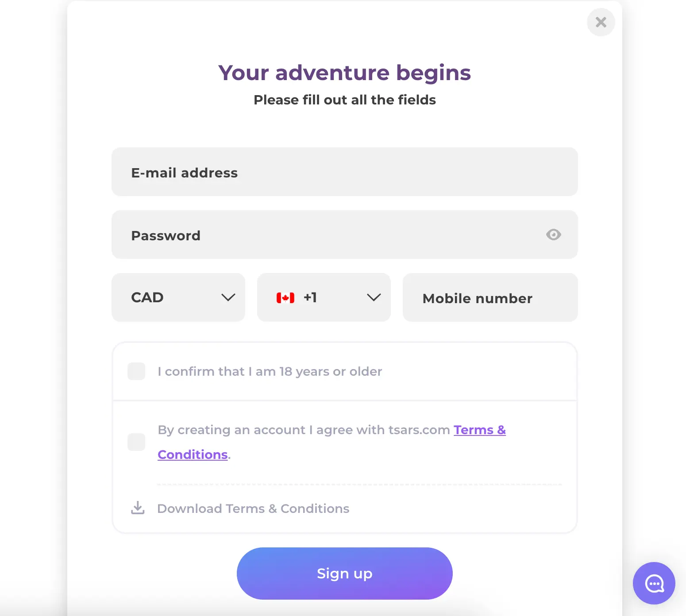This screenshot has width=686, height=616.
Task: Click the Sign up button
Action: click(x=345, y=574)
